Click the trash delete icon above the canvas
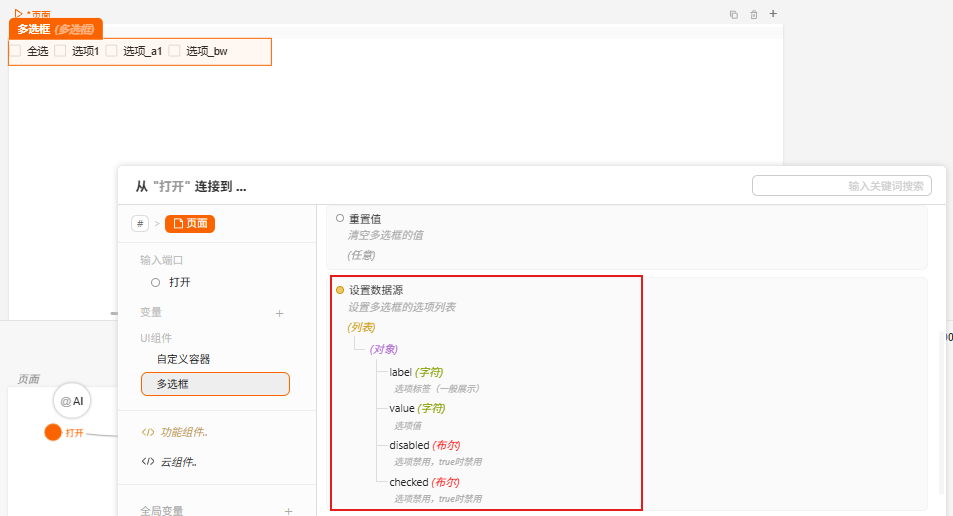 (754, 15)
